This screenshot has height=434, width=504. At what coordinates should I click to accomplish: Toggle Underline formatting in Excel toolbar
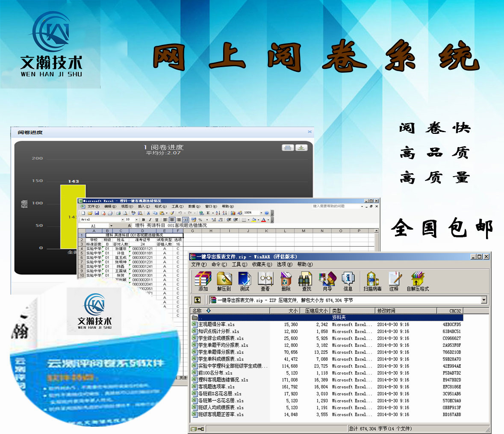point(156,220)
